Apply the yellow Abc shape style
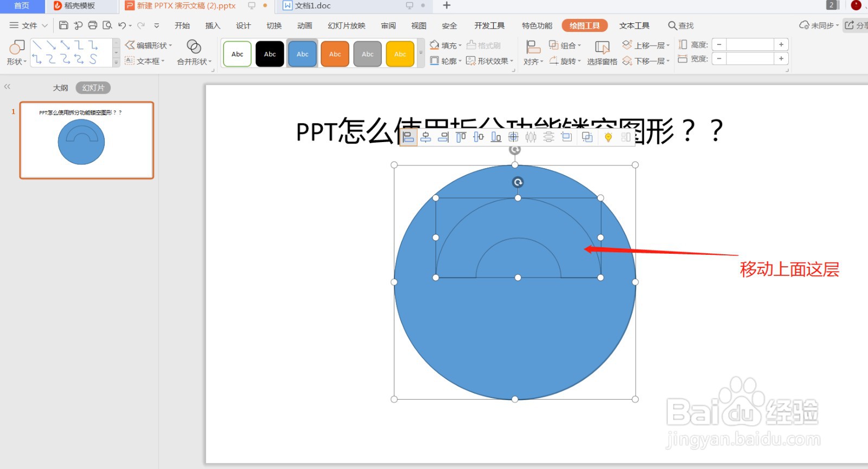 coord(400,54)
